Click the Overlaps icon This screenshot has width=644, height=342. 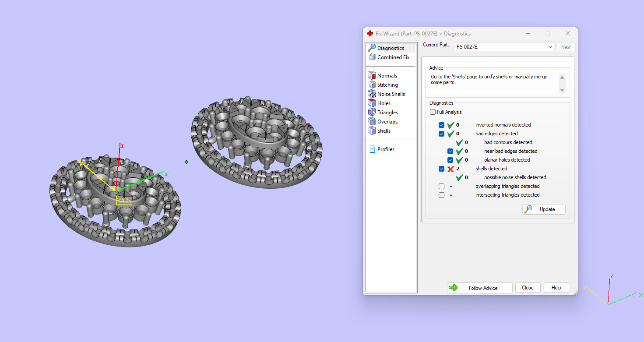click(372, 121)
